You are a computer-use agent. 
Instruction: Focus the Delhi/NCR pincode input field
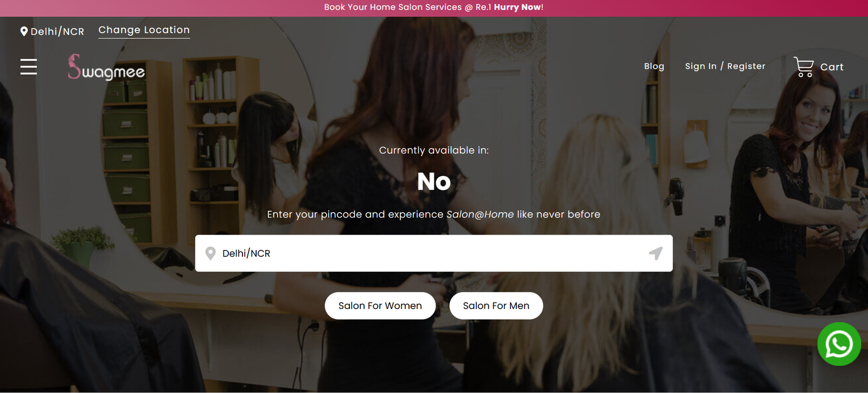(x=434, y=253)
